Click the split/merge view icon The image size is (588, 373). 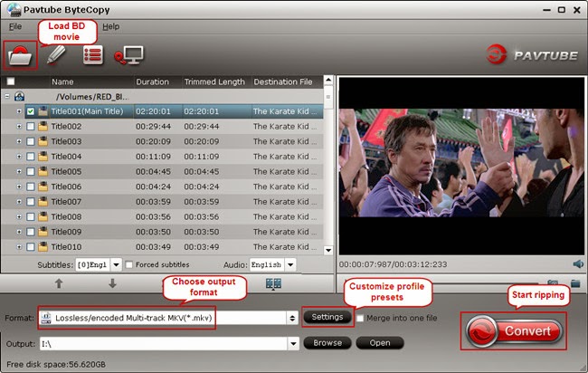273,283
